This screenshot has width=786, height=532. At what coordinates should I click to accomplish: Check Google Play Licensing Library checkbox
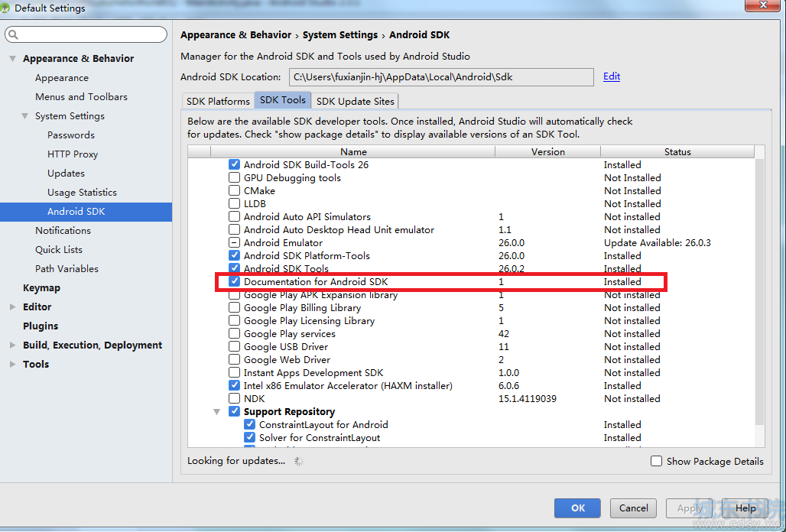(x=234, y=320)
